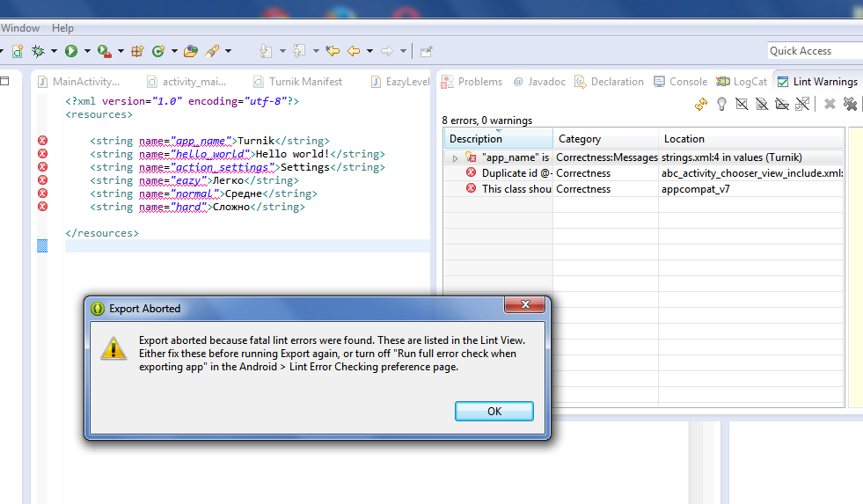Click the New Java Package icon
This screenshot has width=863, height=504.
click(137, 51)
